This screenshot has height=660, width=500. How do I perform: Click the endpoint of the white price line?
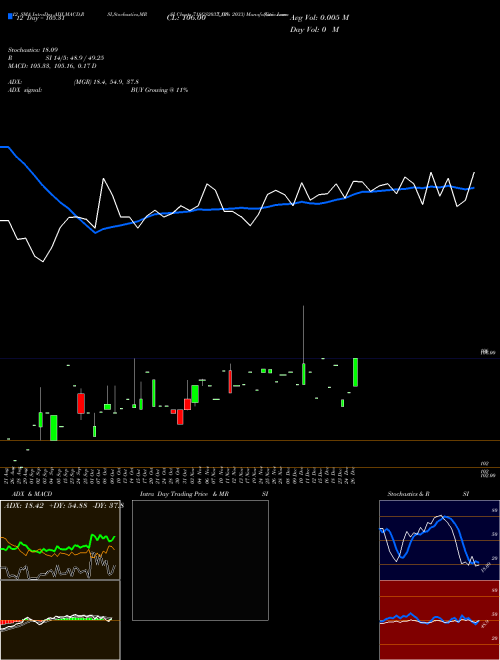pos(474,172)
